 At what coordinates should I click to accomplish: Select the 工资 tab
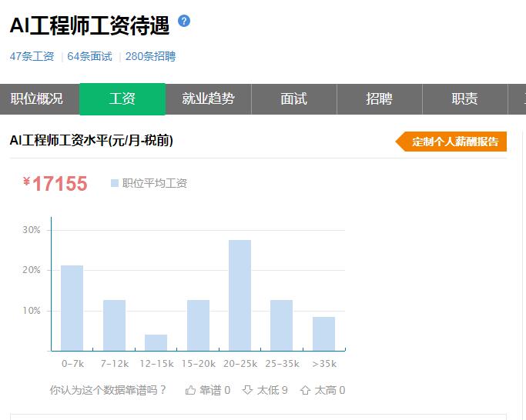tap(122, 99)
